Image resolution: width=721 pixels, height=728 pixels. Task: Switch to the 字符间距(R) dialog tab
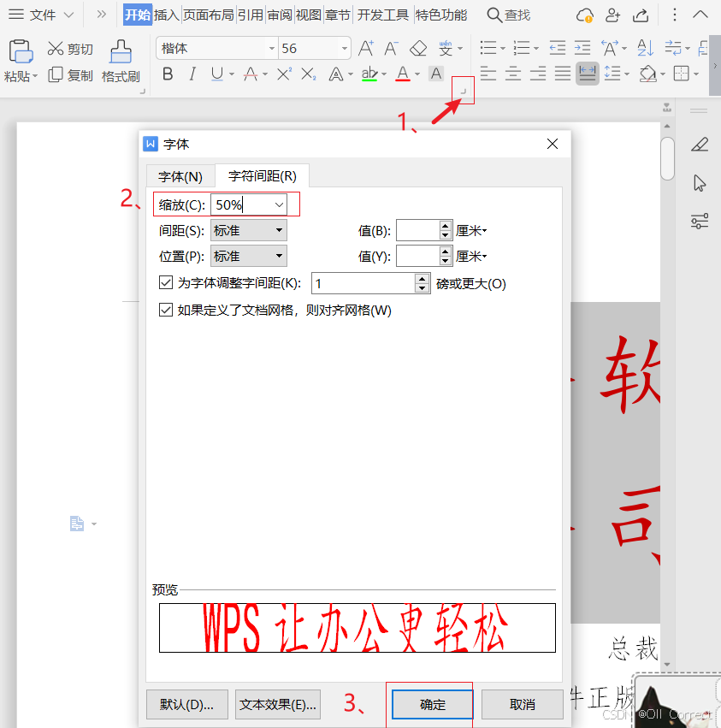263,176
